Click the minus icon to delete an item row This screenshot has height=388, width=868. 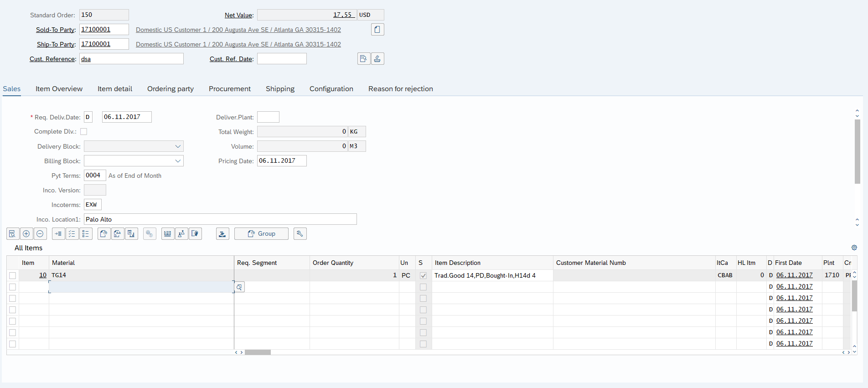pyautogui.click(x=40, y=234)
